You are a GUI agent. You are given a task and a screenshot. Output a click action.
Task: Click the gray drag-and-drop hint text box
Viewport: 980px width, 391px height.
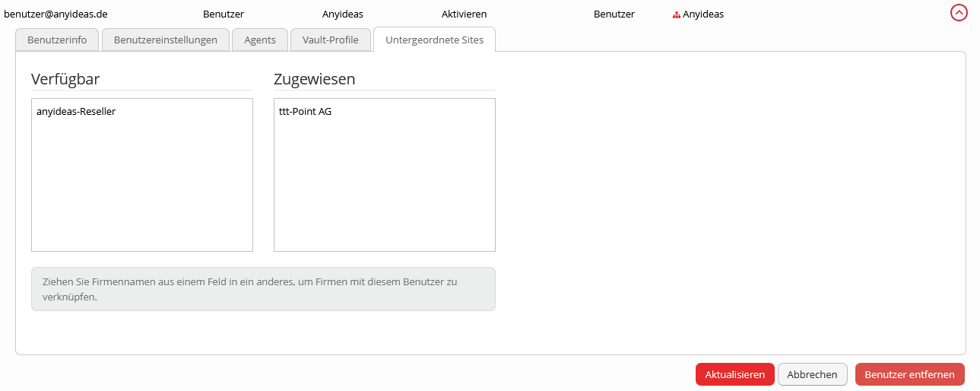coord(263,289)
